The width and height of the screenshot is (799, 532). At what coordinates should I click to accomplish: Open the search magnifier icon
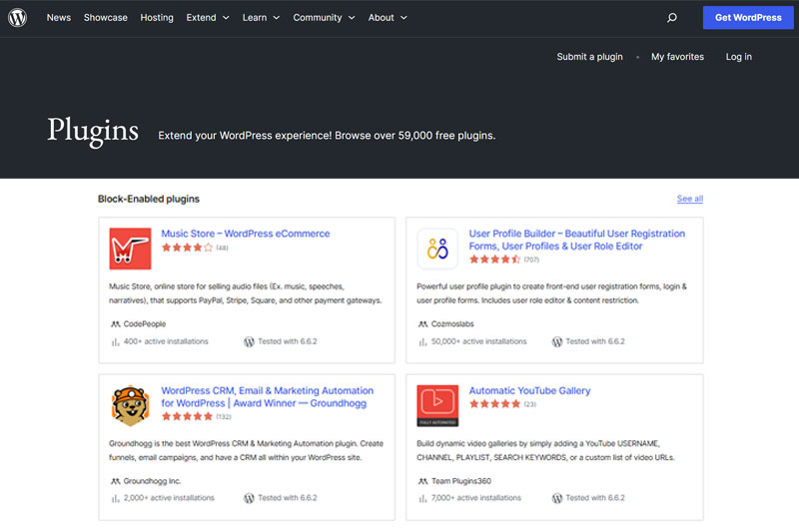click(x=672, y=18)
